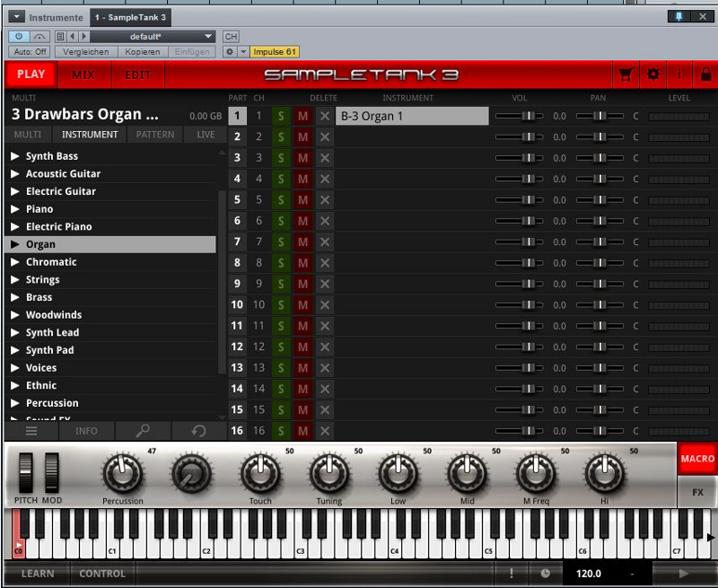
Task: Open the LIVE browser tab
Action: pyautogui.click(x=206, y=135)
